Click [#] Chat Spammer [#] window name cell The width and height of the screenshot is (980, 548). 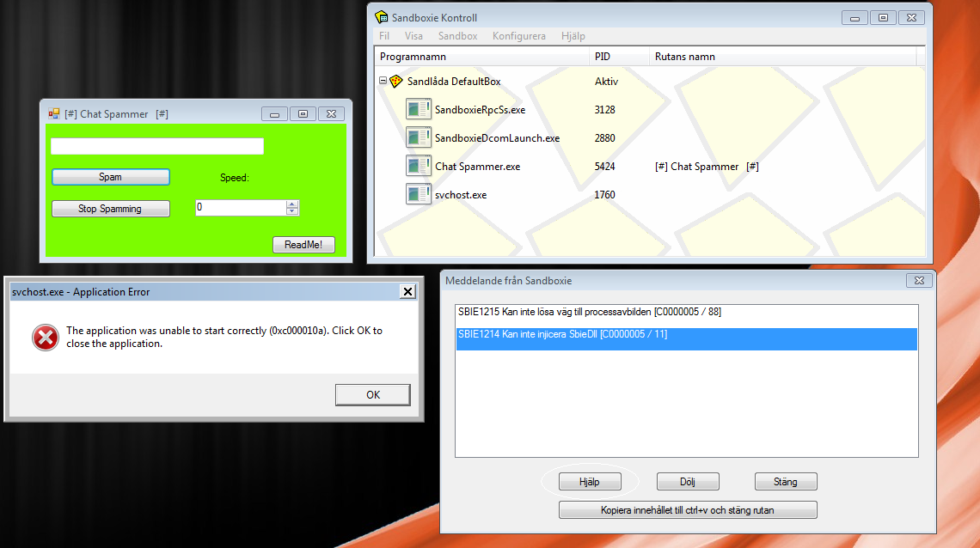(707, 167)
